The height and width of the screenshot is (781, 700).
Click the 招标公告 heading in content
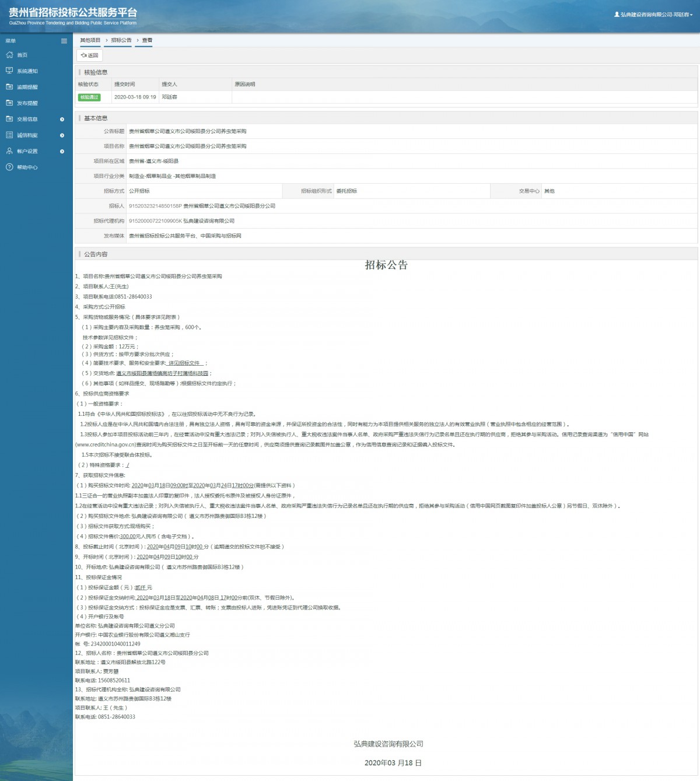pos(386,265)
